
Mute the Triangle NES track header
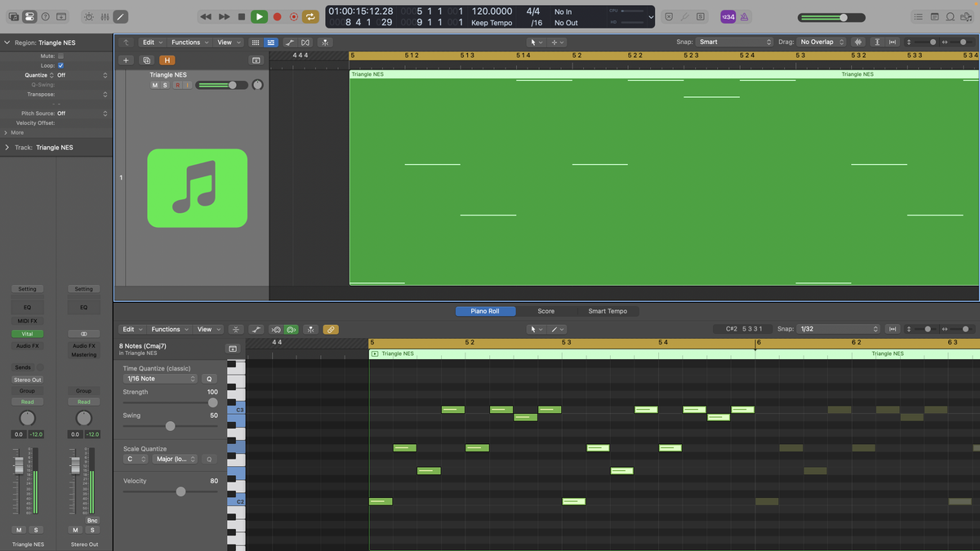coord(154,85)
